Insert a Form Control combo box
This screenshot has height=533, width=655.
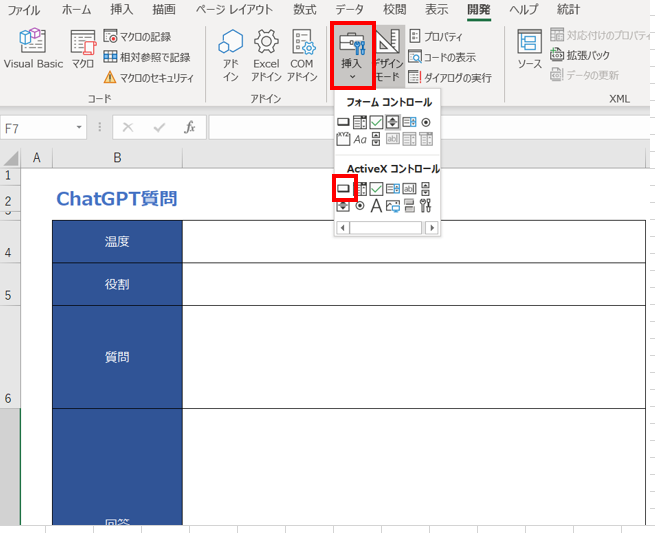tap(360, 122)
